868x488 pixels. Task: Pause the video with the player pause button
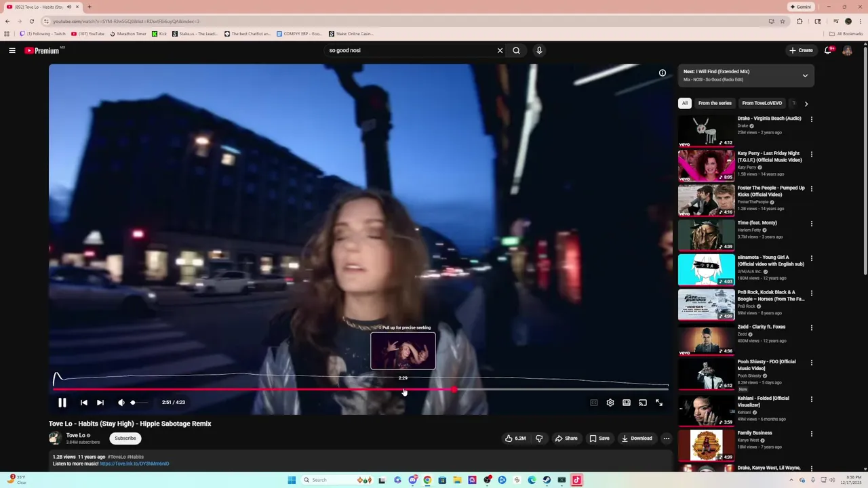click(x=62, y=403)
